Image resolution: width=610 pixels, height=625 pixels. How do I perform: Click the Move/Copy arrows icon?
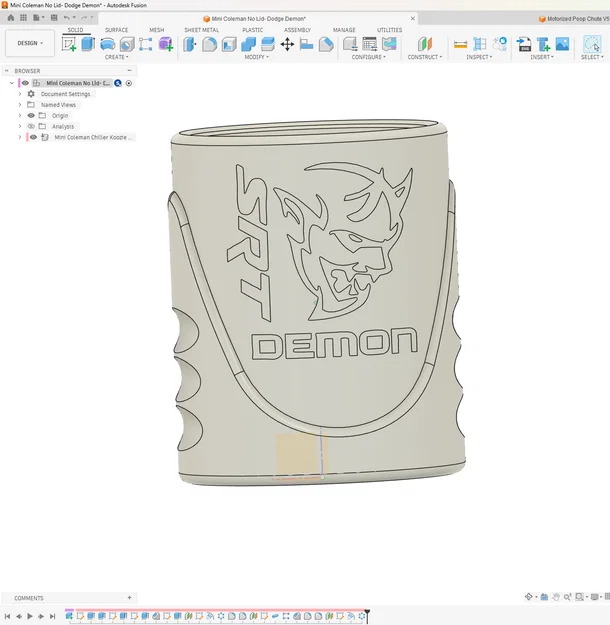tap(287, 44)
